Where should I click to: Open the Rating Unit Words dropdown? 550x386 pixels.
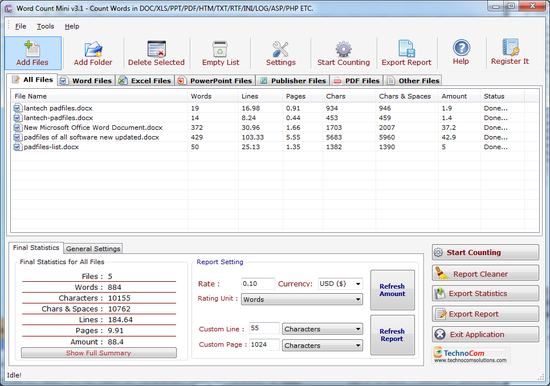click(x=302, y=299)
